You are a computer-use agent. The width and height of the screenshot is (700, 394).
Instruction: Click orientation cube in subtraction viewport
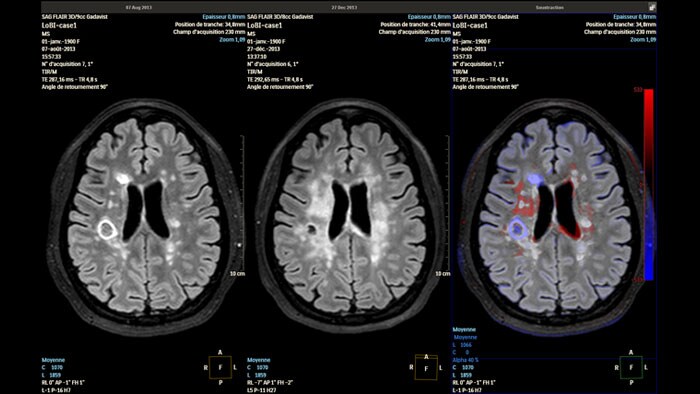pos(631,367)
